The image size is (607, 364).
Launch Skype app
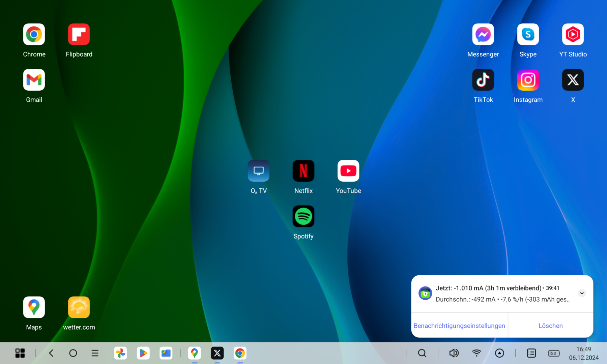528,34
